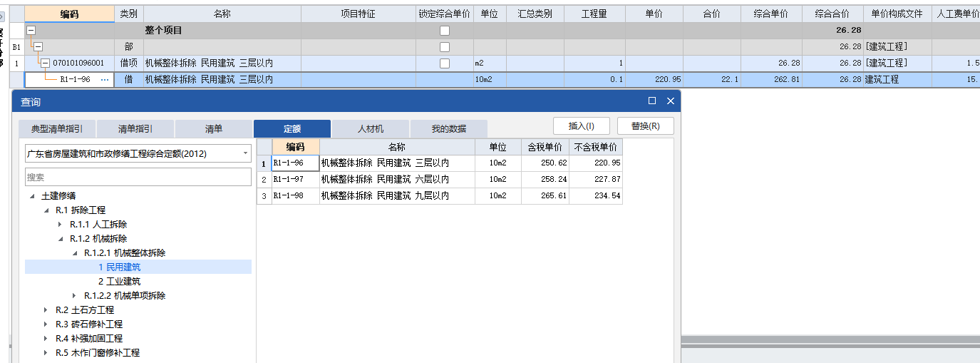The image size is (980, 363).
Task: Select the 2 工业建筑 tree item
Action: point(120,282)
